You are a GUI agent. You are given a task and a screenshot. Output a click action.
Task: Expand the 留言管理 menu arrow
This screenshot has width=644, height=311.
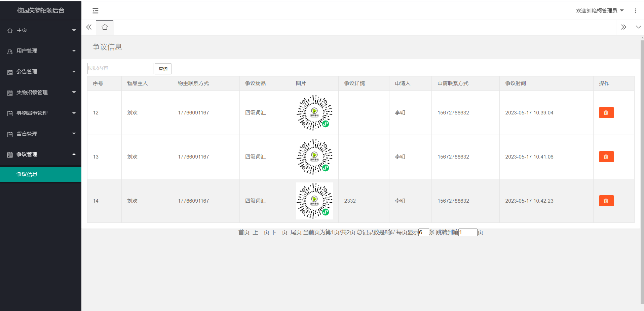74,134
